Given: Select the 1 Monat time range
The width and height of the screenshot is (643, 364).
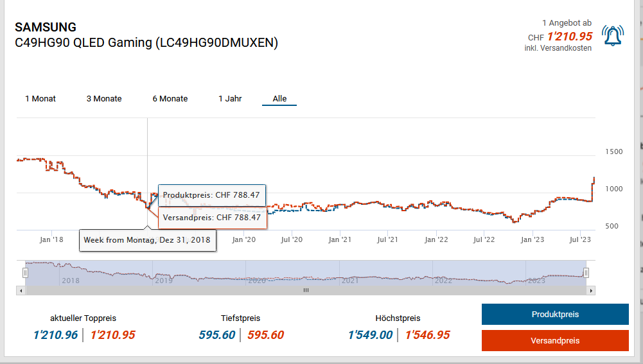Looking at the screenshot, I should [40, 99].
